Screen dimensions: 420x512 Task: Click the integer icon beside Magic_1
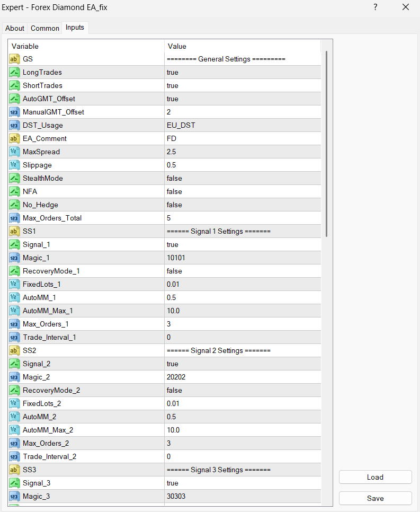[15, 258]
